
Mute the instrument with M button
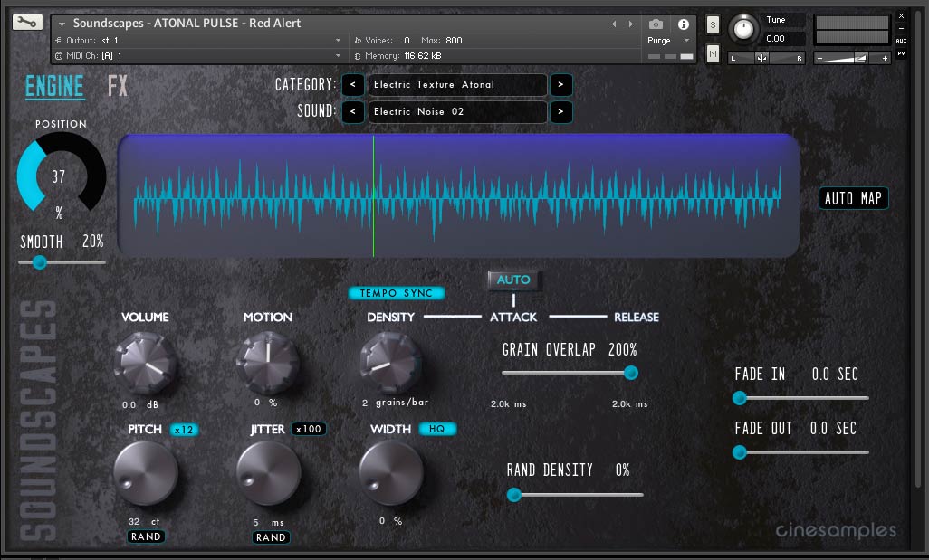(713, 55)
